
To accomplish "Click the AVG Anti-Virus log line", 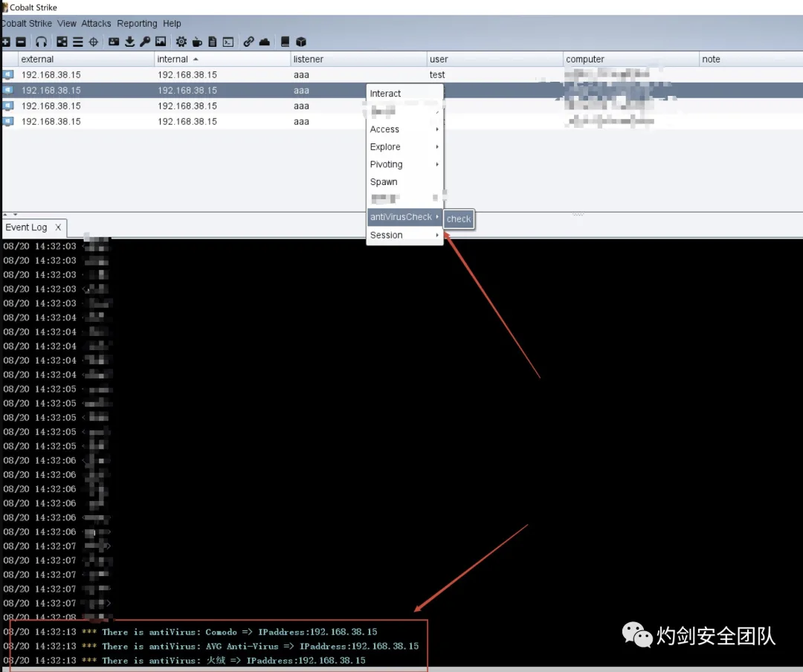I will coord(211,646).
